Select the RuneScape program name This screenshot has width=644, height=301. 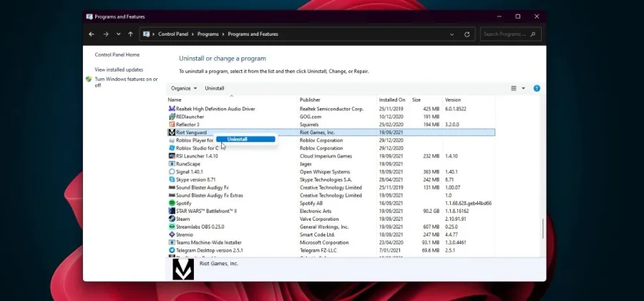pyautogui.click(x=188, y=163)
